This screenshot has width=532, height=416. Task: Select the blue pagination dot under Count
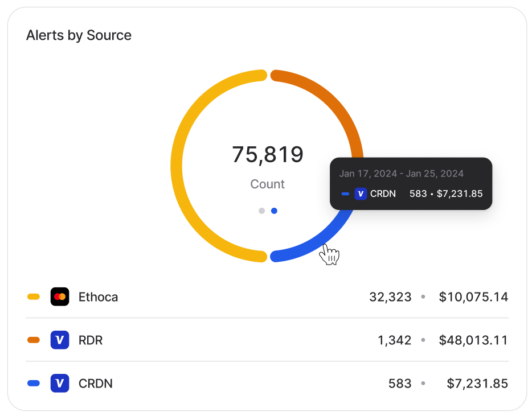point(274,211)
